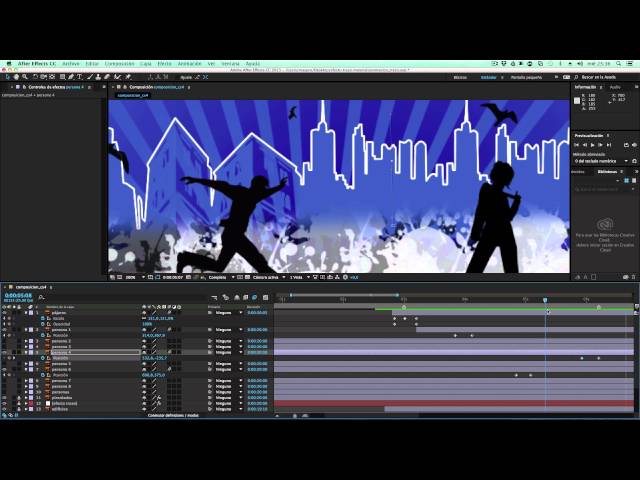Toggle shy layers hide icon in timeline

click(237, 298)
